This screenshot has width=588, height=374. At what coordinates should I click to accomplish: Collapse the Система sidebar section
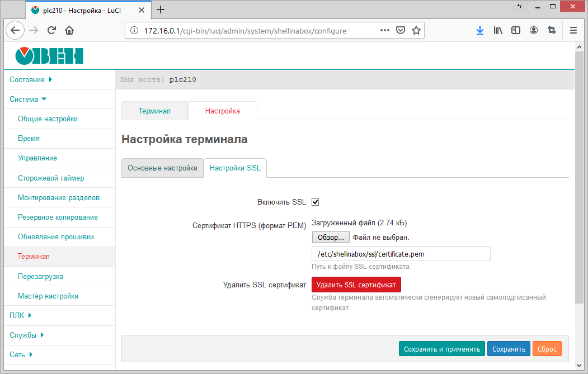[28, 99]
